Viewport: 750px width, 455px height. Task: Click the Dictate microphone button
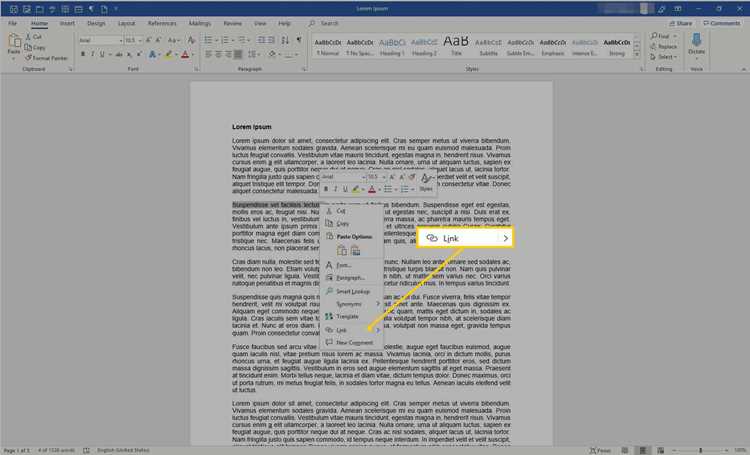point(696,45)
